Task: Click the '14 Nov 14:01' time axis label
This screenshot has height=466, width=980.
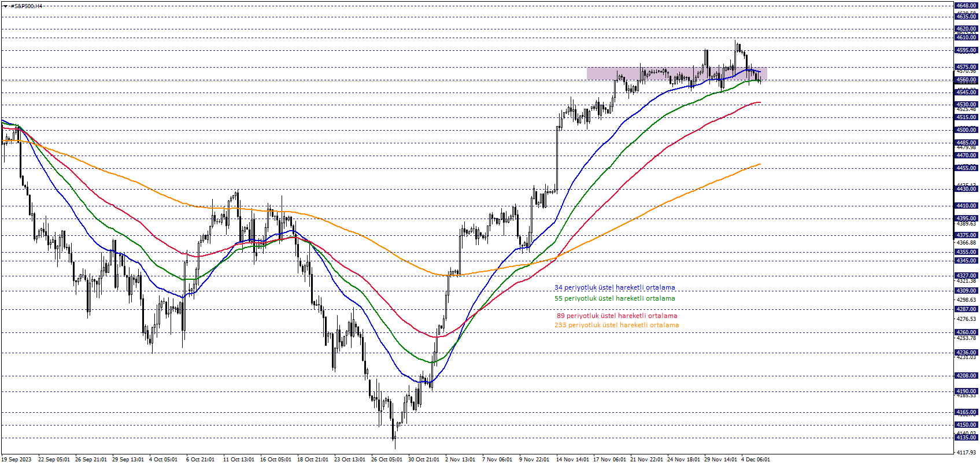Action: (572, 460)
